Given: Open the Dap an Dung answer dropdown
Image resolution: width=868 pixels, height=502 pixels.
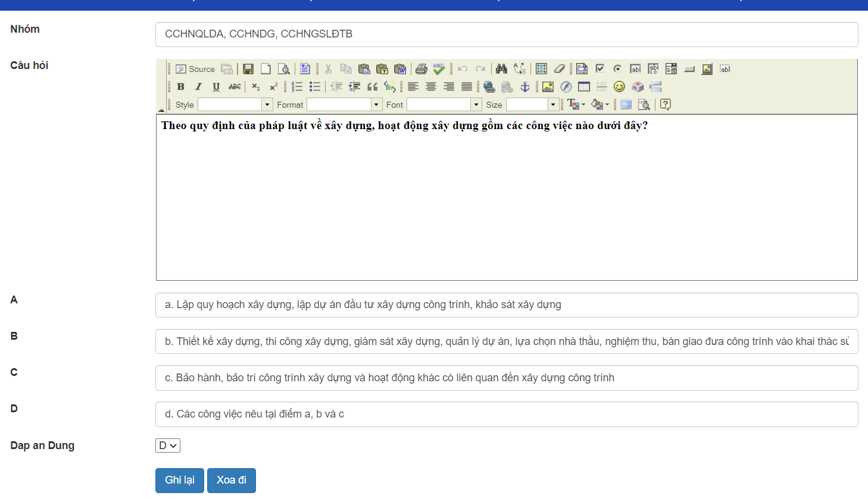Looking at the screenshot, I should click(x=168, y=445).
